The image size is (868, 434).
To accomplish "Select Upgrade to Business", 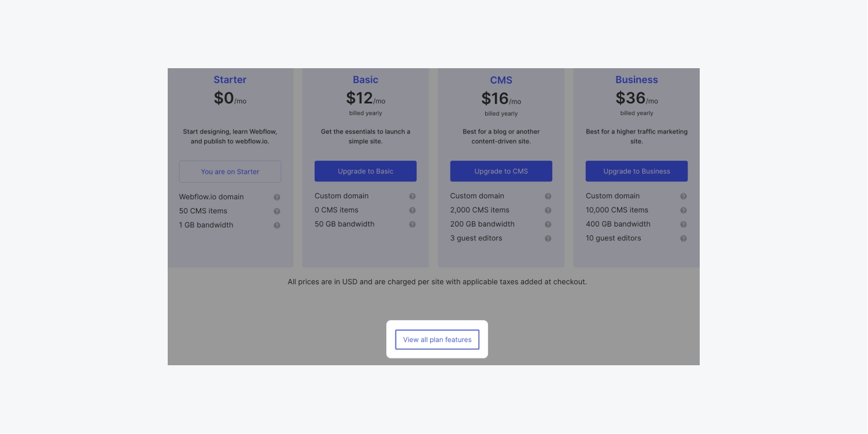I will pos(637,172).
